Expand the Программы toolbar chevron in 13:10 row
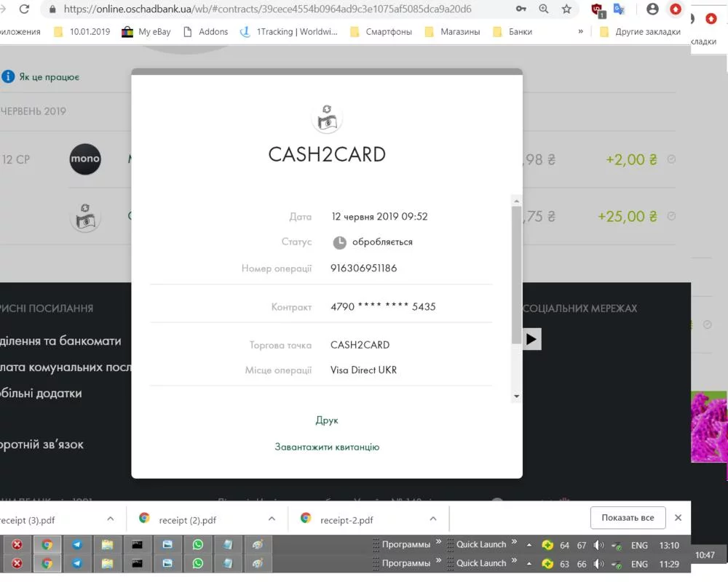This screenshot has height=582, width=728. pos(438,541)
